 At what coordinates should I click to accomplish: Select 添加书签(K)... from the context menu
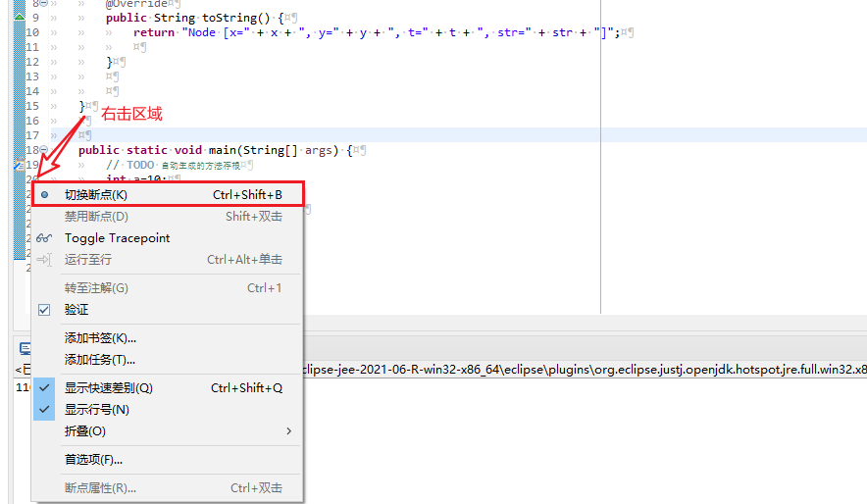pyautogui.click(x=100, y=338)
